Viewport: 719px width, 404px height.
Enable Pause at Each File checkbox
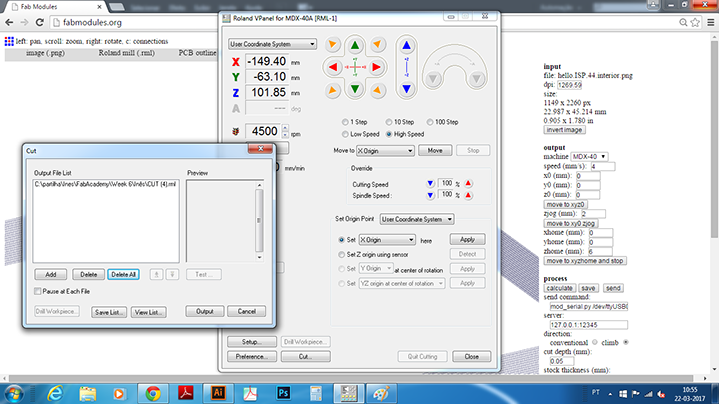tap(38, 291)
